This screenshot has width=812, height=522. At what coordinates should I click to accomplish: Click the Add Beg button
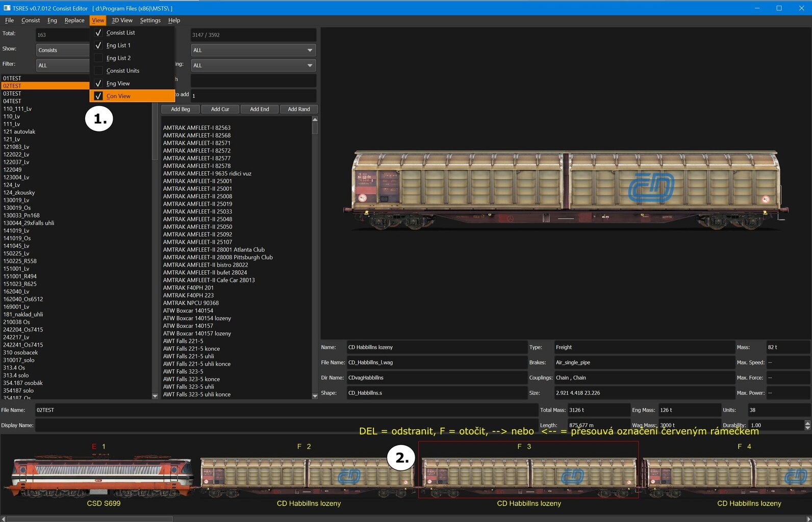tap(180, 109)
